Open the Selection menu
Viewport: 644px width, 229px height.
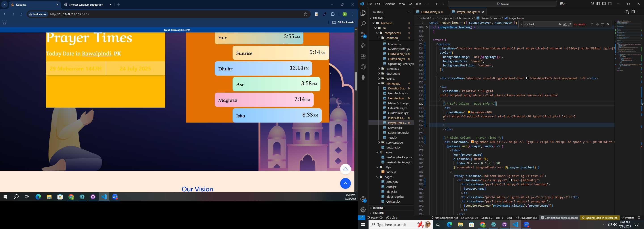(x=390, y=4)
